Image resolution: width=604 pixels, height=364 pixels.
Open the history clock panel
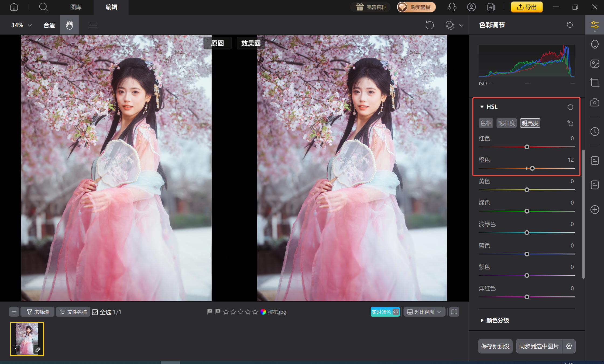(595, 131)
